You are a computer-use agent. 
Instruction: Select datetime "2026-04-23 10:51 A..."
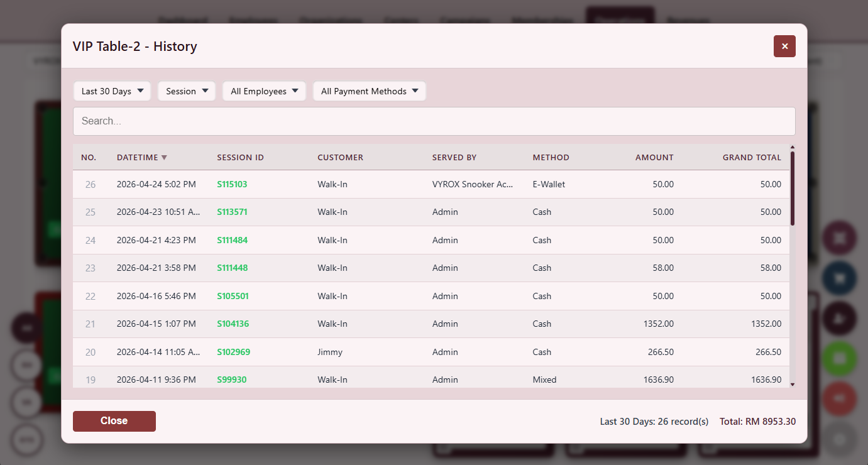pos(158,212)
